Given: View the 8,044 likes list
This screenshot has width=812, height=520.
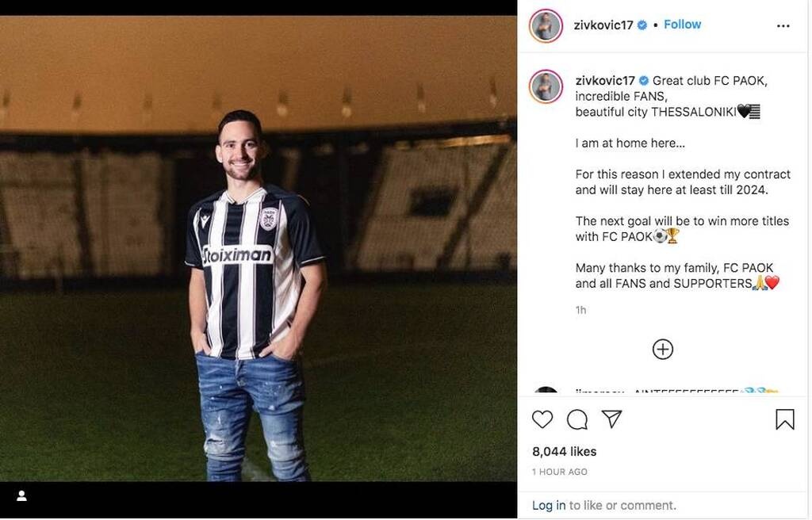Looking at the screenshot, I should (564, 451).
